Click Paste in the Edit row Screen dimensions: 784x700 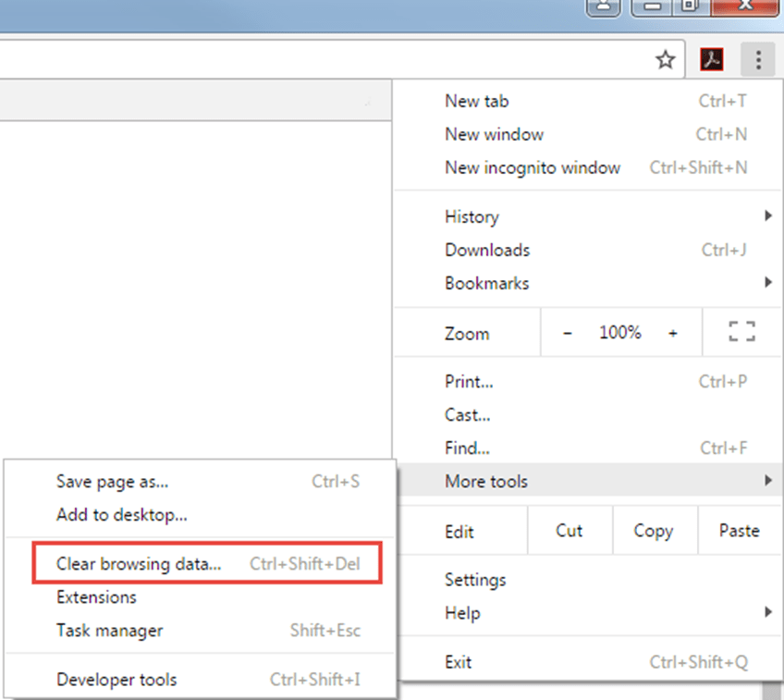tap(739, 531)
